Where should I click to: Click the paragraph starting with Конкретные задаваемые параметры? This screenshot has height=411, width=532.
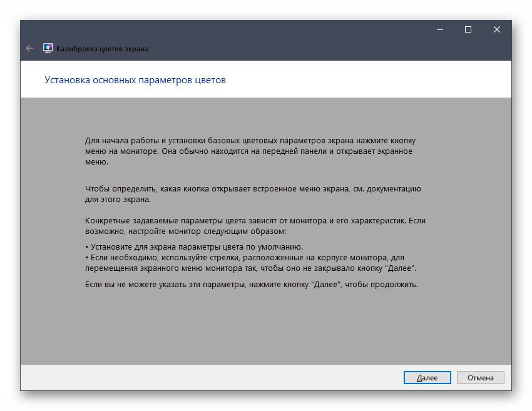(250, 226)
